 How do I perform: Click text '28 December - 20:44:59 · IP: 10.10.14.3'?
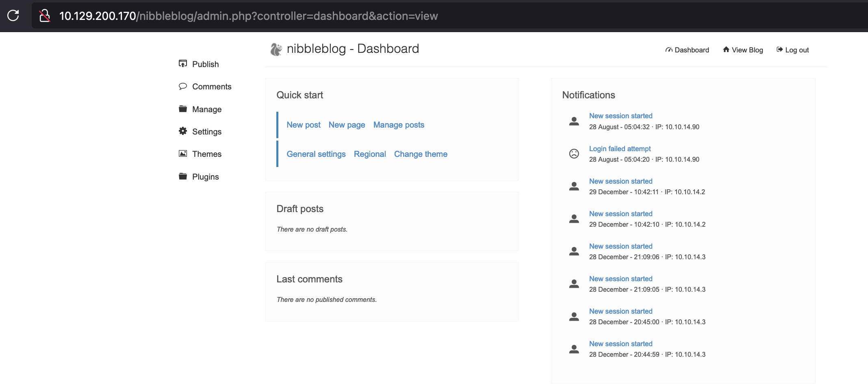tap(647, 354)
